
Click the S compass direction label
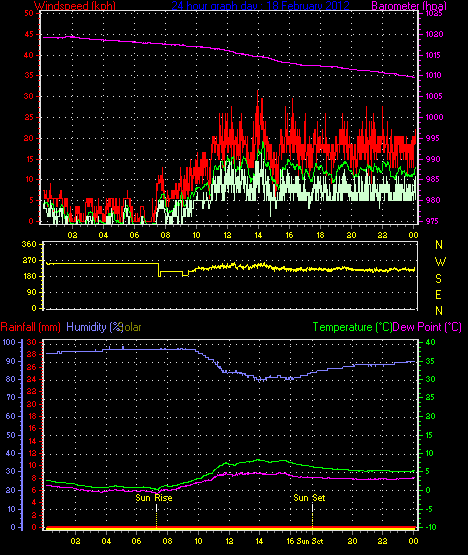pos(439,279)
